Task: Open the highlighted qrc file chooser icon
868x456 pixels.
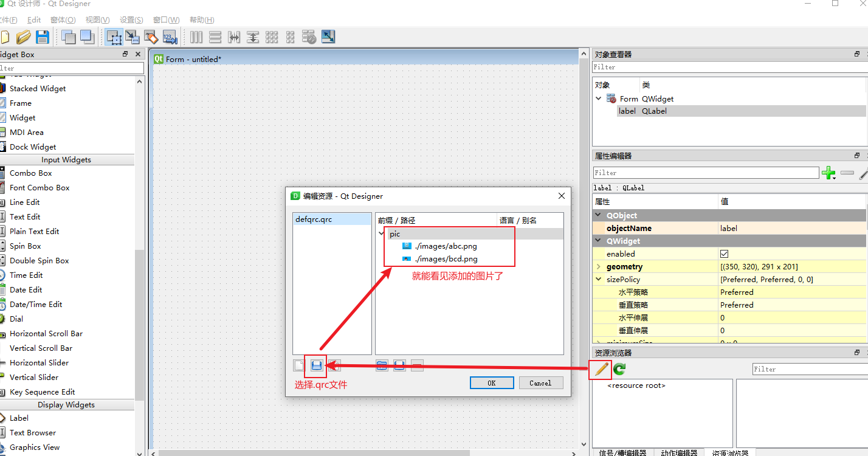Action: (x=316, y=366)
